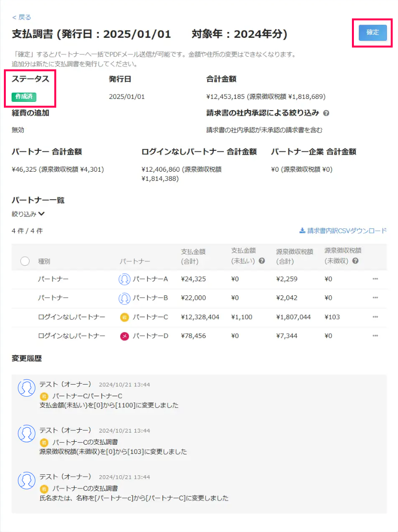Click the 種別 column header
Screen dimensions: 398x532
tap(44, 261)
